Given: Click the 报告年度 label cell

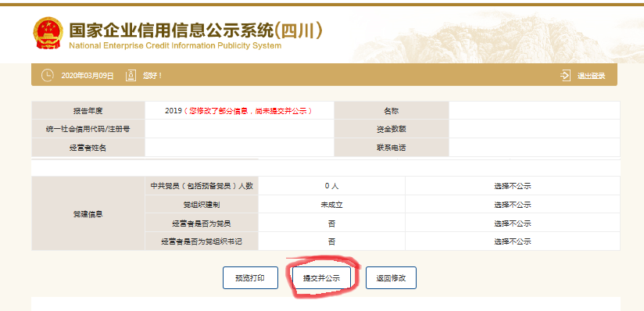Looking at the screenshot, I should tap(88, 110).
